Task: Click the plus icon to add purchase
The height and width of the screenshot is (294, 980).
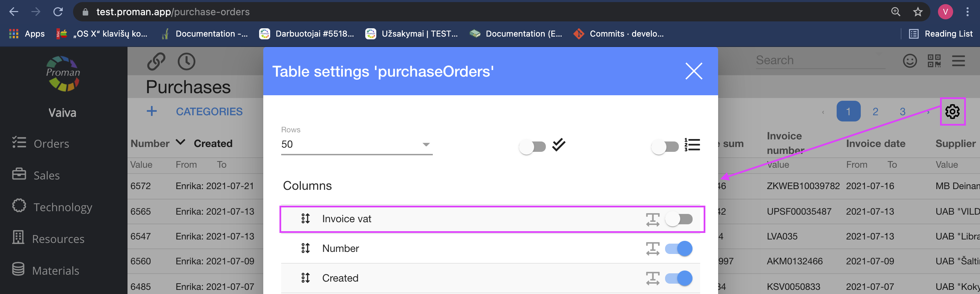Action: 152,111
